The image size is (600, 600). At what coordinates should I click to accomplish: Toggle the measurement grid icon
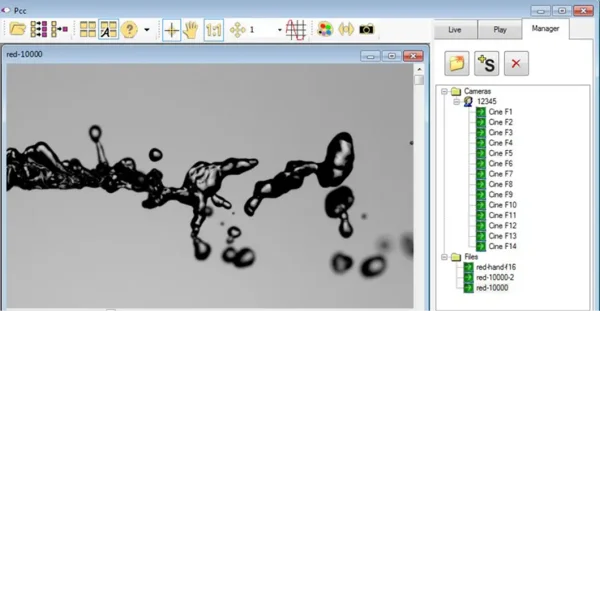295,30
